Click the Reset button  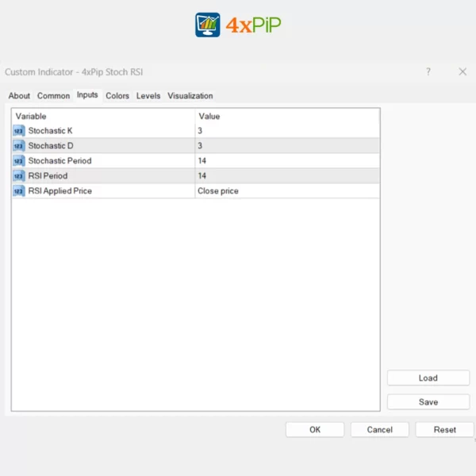pyautogui.click(x=444, y=429)
